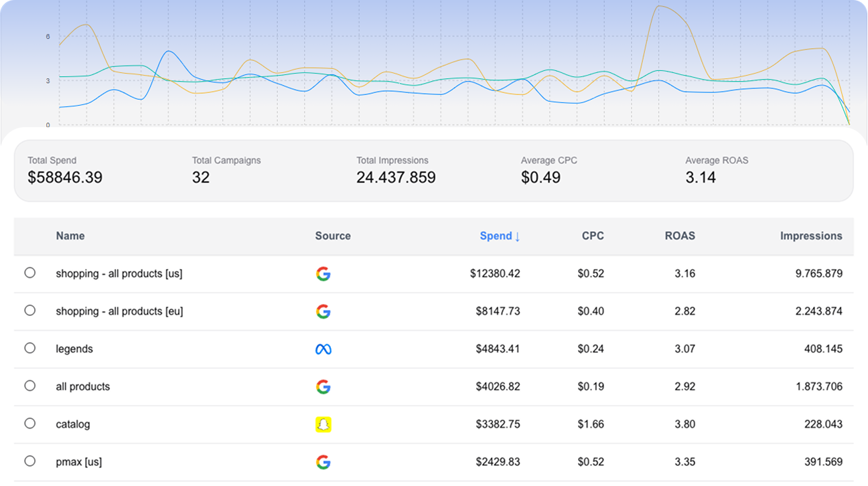Click ROAS cell 3.80
Viewport: 868px width, 486px height.
coord(685,424)
